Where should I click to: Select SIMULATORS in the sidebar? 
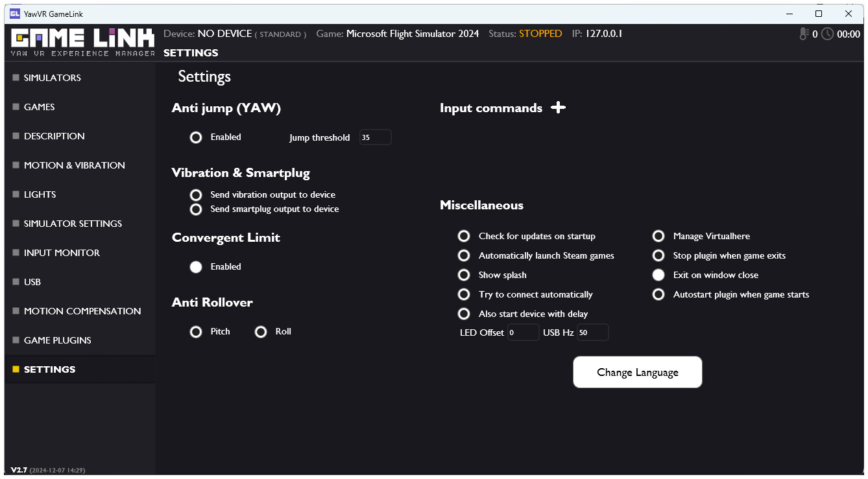pos(53,77)
